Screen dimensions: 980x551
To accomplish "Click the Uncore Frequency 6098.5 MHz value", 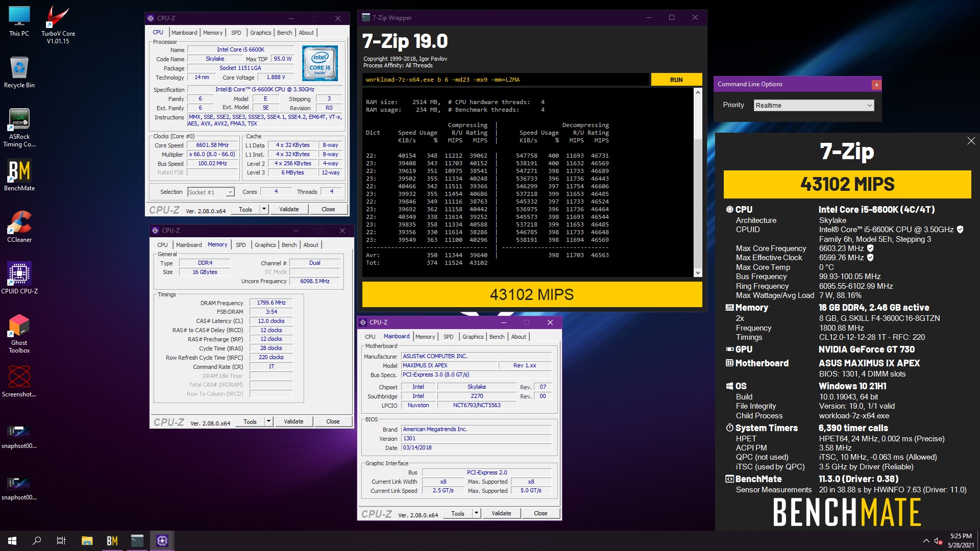I will pyautogui.click(x=315, y=281).
